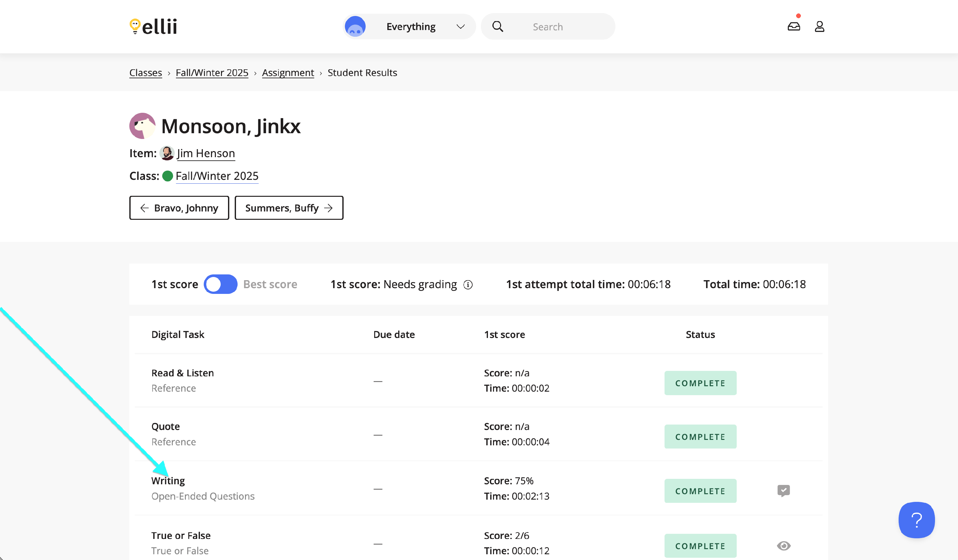Toggle between 1st score and Best score
Image resolution: width=958 pixels, height=560 pixels.
pyautogui.click(x=220, y=284)
